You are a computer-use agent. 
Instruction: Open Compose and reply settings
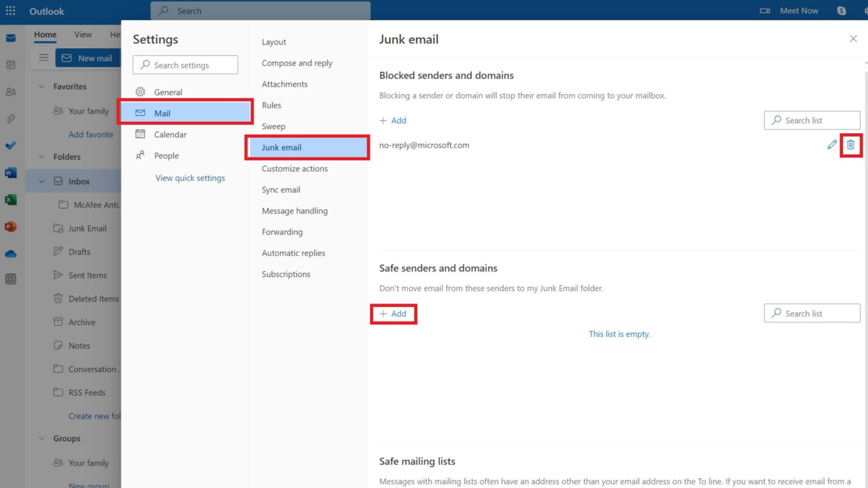[297, 63]
